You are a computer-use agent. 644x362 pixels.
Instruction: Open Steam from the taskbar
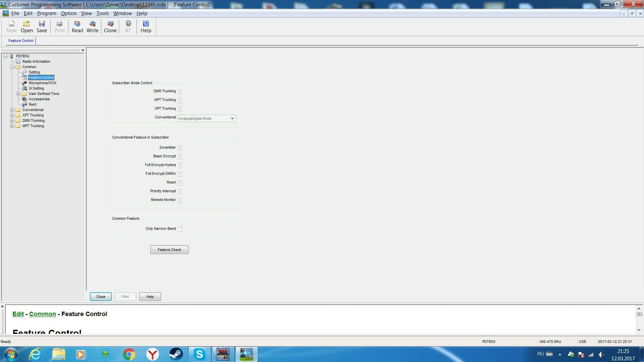[x=176, y=354]
